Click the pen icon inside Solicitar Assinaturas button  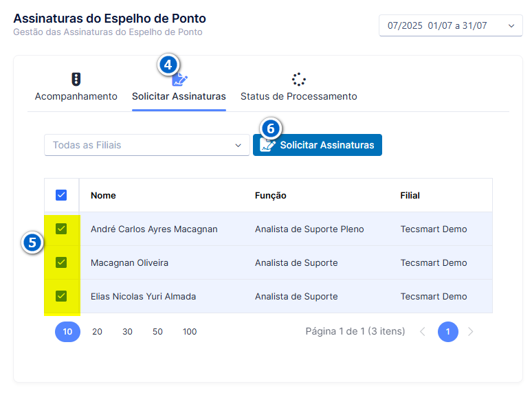267,145
